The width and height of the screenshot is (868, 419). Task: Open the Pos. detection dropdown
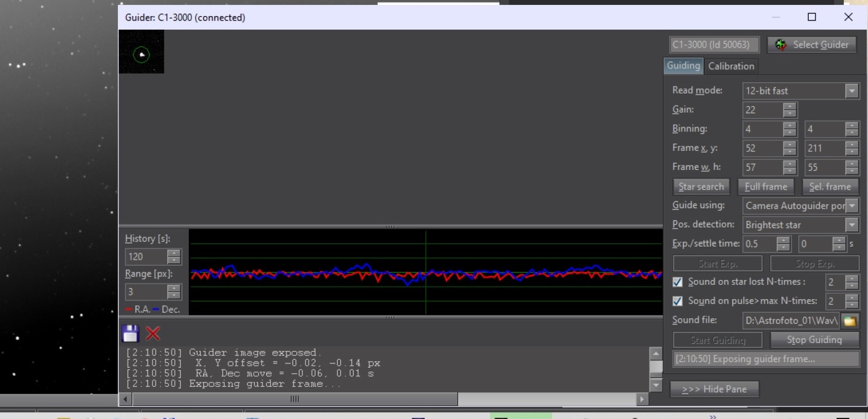point(852,225)
